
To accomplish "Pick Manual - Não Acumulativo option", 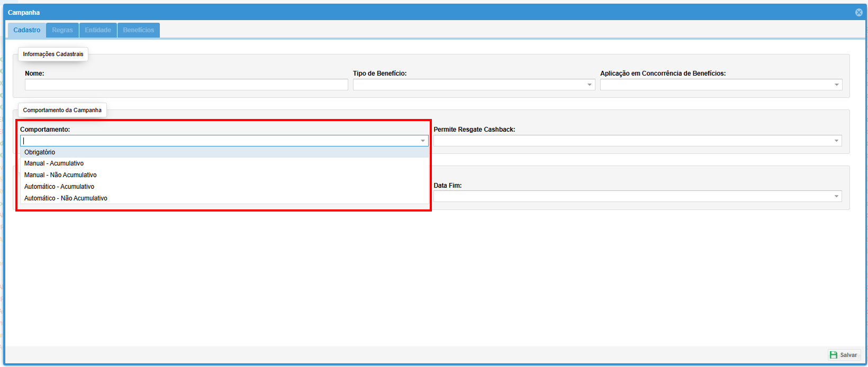I will click(x=60, y=175).
